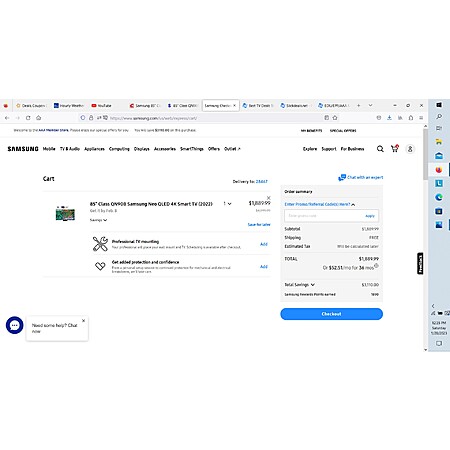Click Save for later
The width and height of the screenshot is (450, 450).
pyautogui.click(x=259, y=224)
